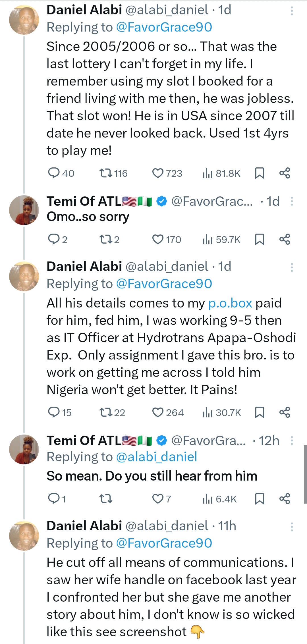The width and height of the screenshot is (307, 644).
Task: Bookmark the tweet with 81.8K views
Action: pos(260,173)
